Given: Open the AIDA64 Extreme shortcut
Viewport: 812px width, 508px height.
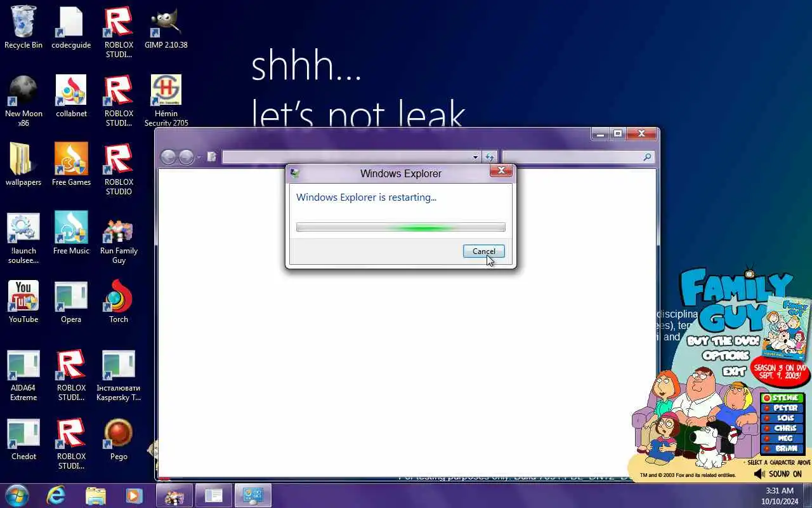Looking at the screenshot, I should pyautogui.click(x=23, y=375).
